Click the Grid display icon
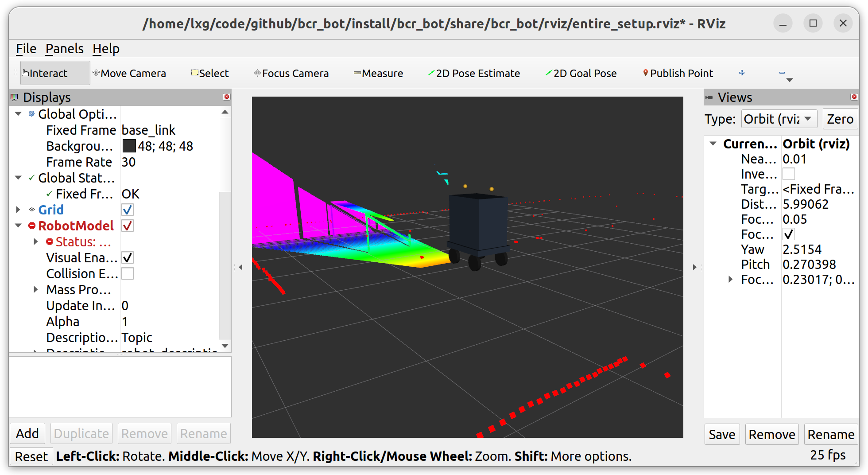The image size is (868, 475). [x=32, y=210]
